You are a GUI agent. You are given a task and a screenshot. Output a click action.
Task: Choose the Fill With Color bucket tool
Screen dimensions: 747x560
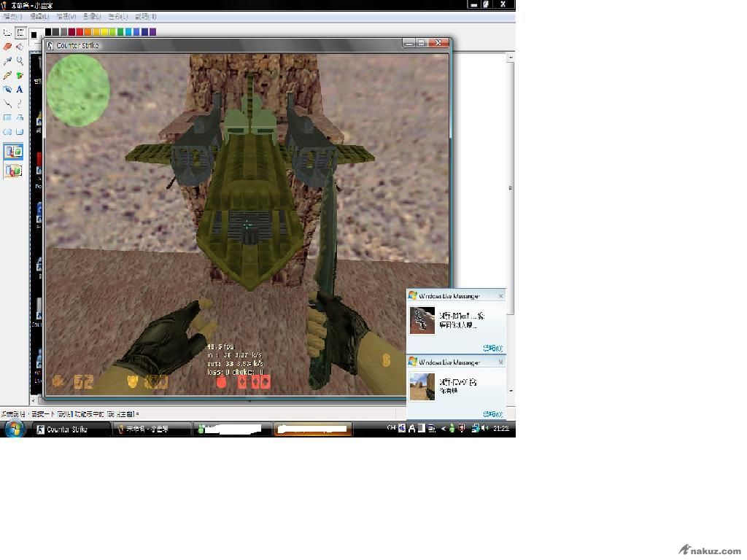(20, 47)
